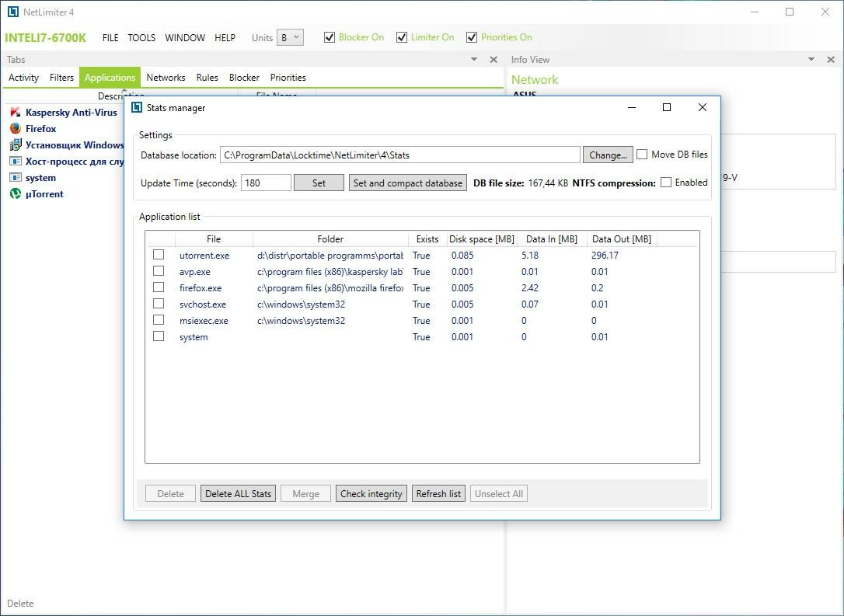Minimize the Stats manager dialog

632,108
